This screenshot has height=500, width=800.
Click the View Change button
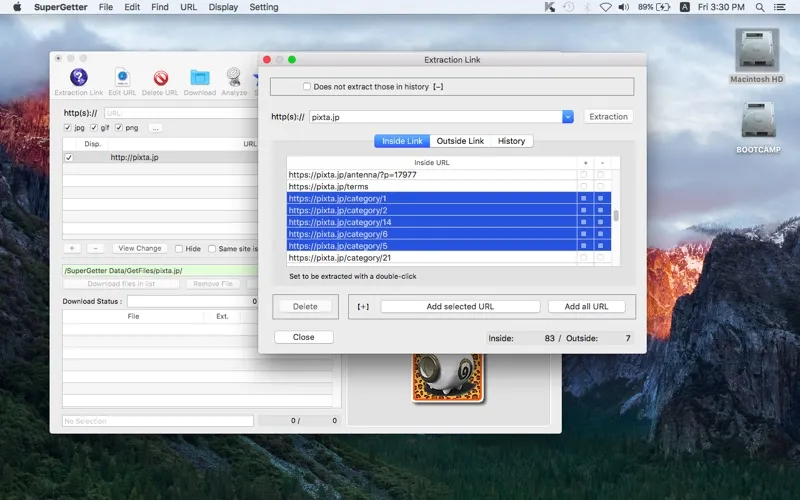pos(140,248)
